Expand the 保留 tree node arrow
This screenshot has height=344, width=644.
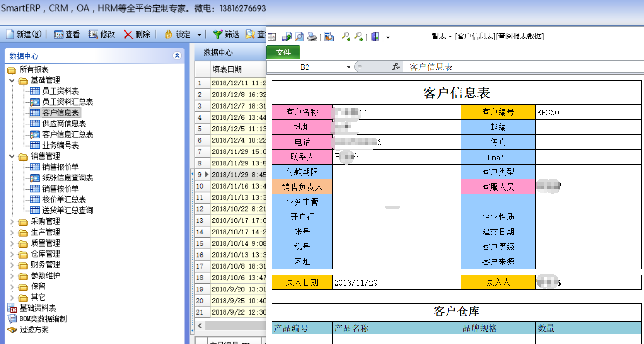[x=12, y=287]
